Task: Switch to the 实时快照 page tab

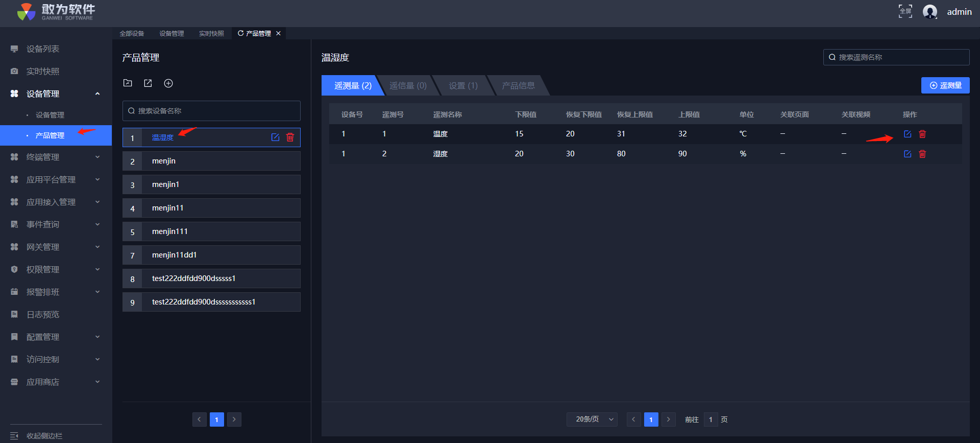Action: [x=211, y=33]
